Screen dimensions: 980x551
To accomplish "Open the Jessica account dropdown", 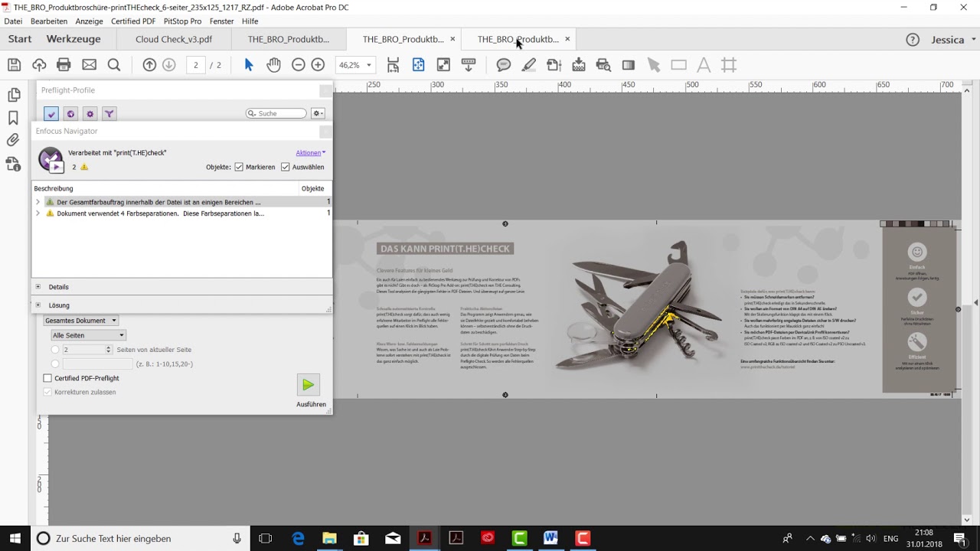I will (x=953, y=40).
